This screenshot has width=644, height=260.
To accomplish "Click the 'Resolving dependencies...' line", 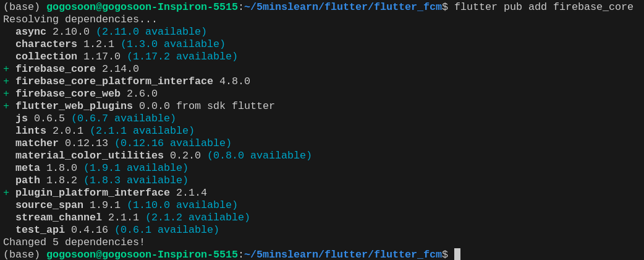I will tap(80, 19).
